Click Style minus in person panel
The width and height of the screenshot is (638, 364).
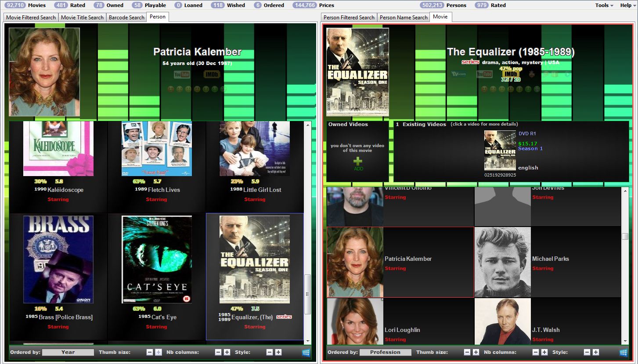pyautogui.click(x=270, y=352)
